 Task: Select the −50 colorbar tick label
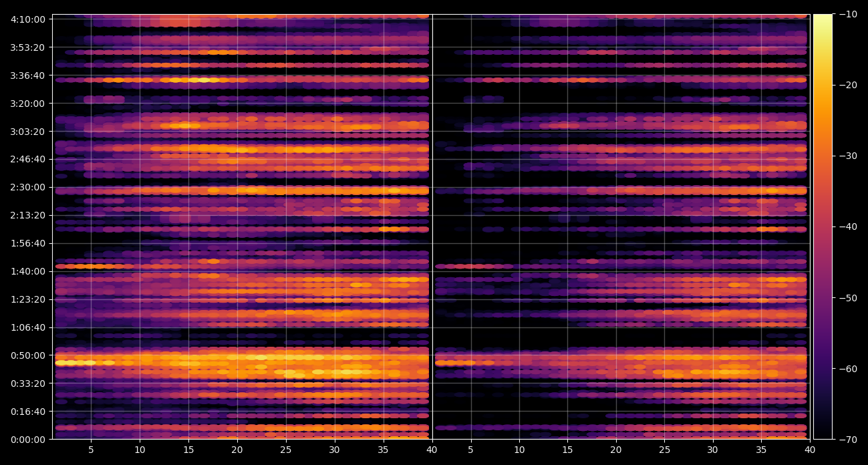[x=847, y=297]
